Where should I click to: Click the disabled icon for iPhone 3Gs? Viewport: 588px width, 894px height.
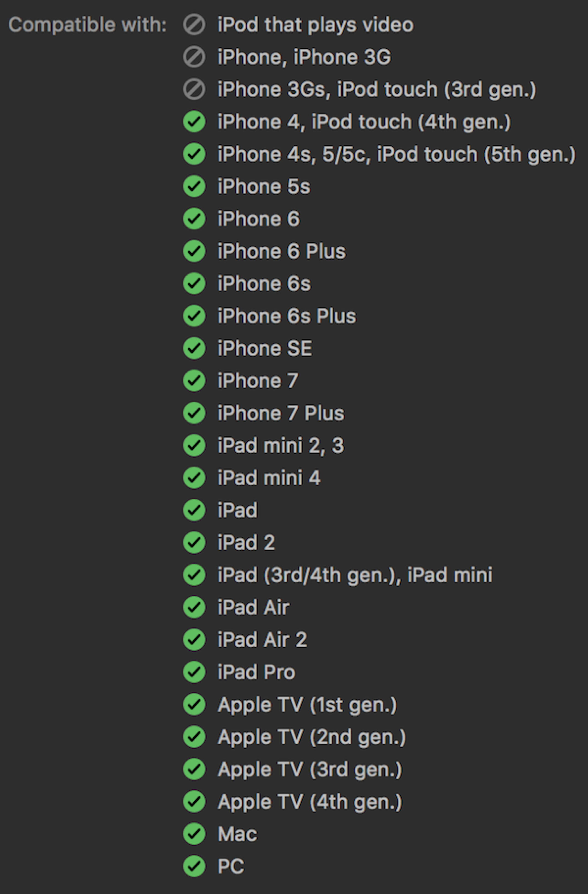(194, 89)
